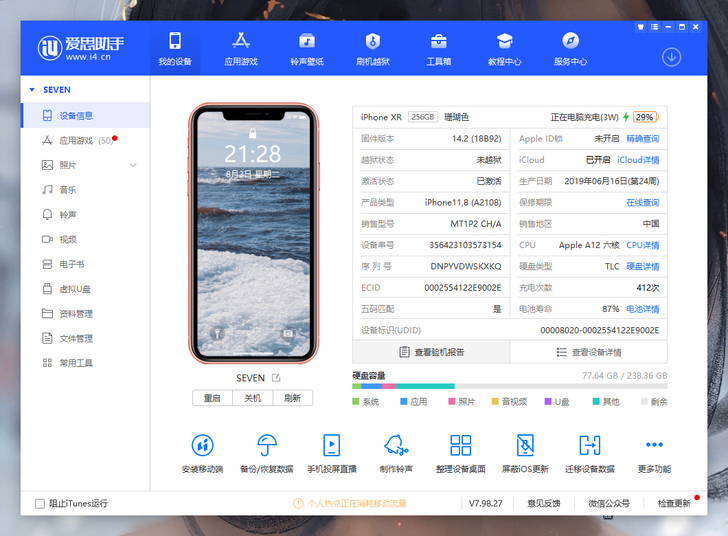Click the download manager arrow icon
Screen dimensions: 728x536
(671, 57)
